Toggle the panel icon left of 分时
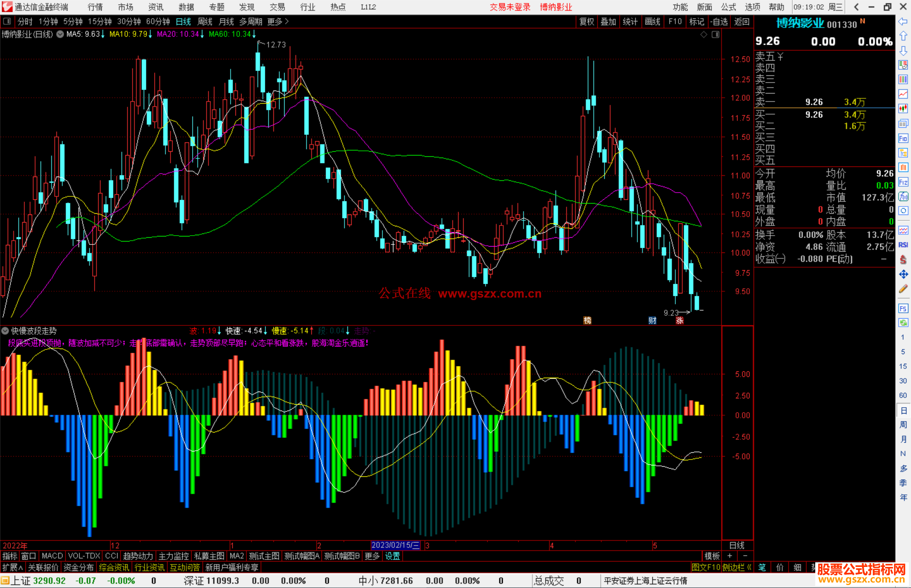Viewport: 911px width, 588px height. [x=7, y=21]
